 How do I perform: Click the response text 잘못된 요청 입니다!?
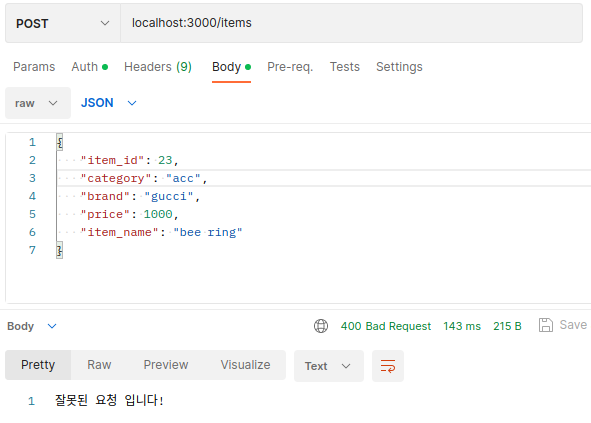point(109,400)
